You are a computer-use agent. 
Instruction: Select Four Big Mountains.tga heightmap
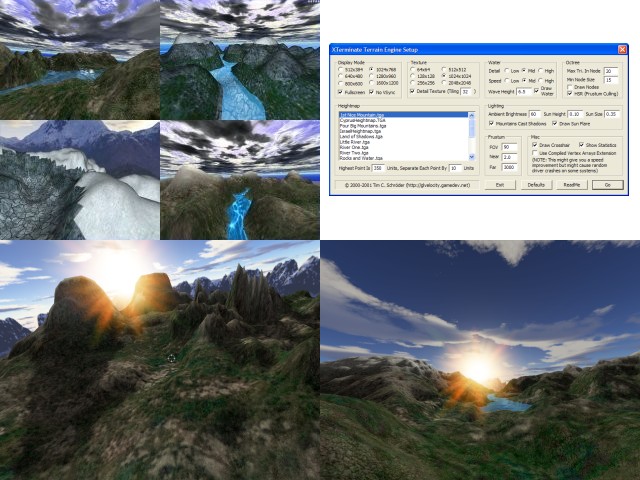tap(403, 126)
